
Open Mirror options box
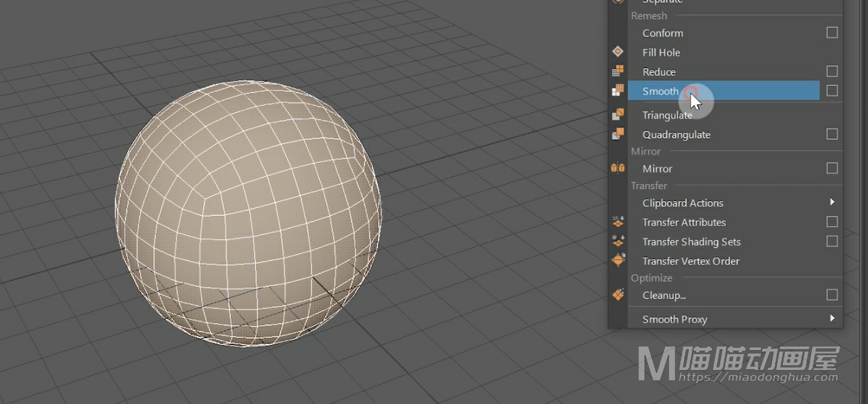pyautogui.click(x=832, y=168)
